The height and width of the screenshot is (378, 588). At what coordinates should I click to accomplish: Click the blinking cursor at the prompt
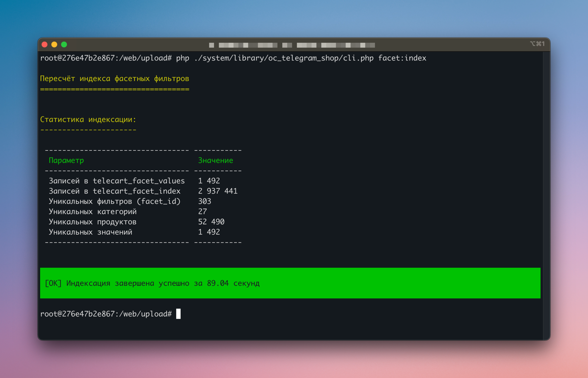(x=178, y=314)
